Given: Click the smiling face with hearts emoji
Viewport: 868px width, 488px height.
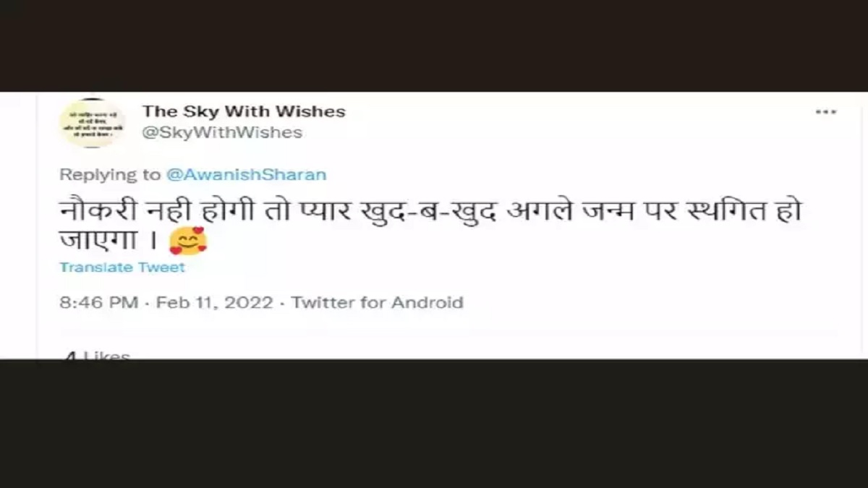Looking at the screenshot, I should click(188, 241).
